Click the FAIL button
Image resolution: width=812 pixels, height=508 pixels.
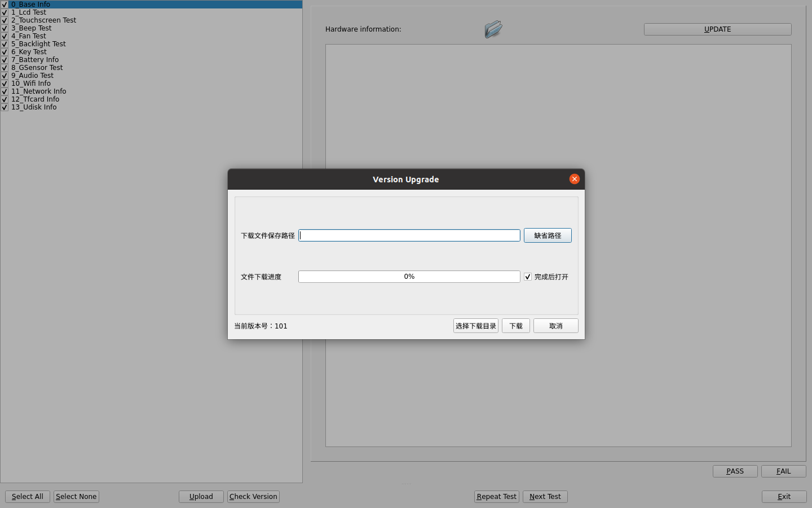coord(784,471)
